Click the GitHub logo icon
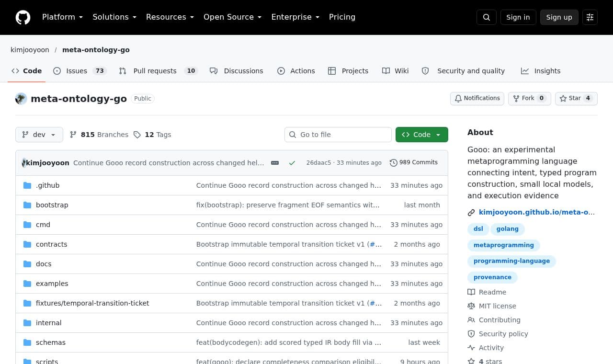The width and height of the screenshot is (613, 364). click(x=23, y=17)
